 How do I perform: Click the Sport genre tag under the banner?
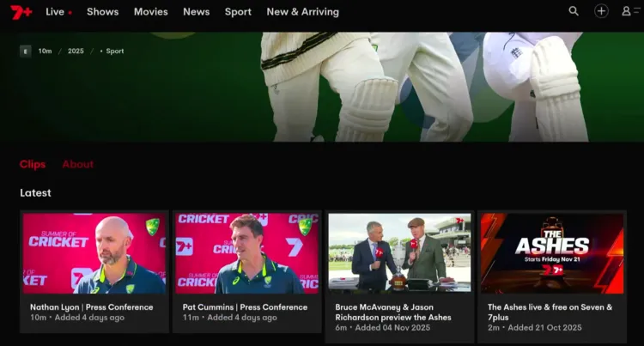pyautogui.click(x=114, y=52)
